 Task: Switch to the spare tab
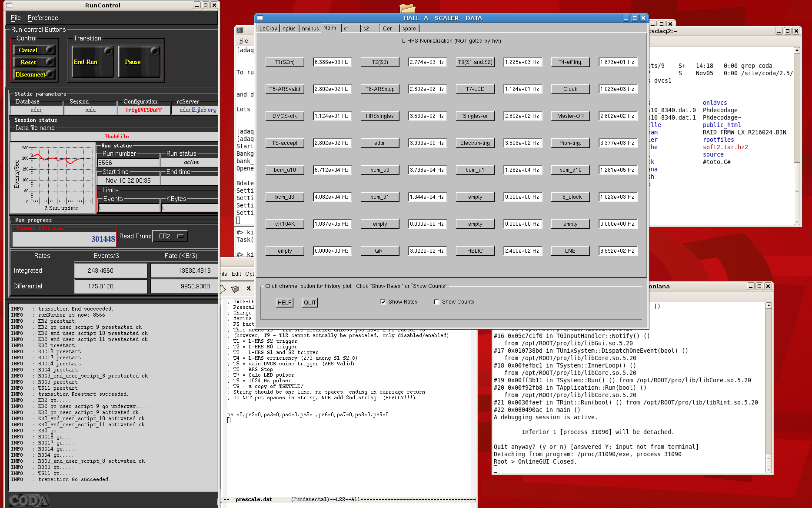click(x=409, y=29)
